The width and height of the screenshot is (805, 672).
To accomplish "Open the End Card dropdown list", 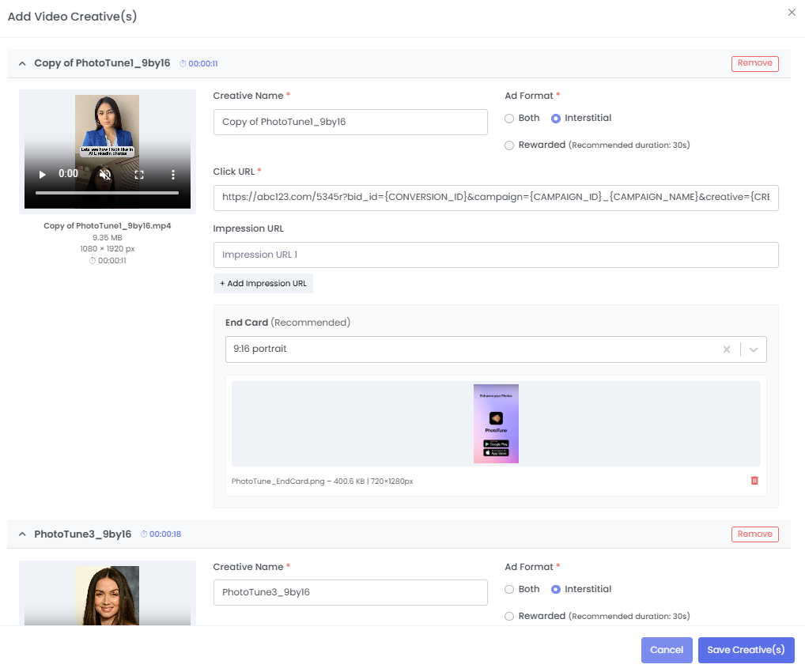I will click(x=754, y=349).
